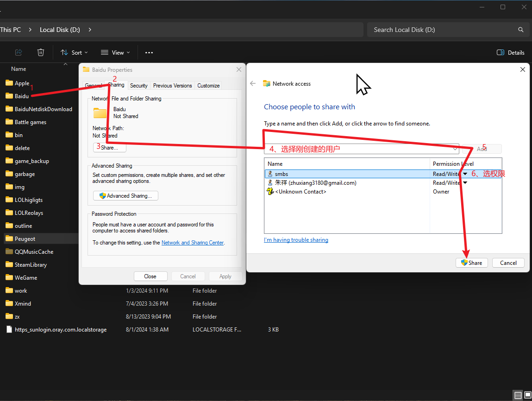Open the three-dots See more menu

[x=149, y=52]
